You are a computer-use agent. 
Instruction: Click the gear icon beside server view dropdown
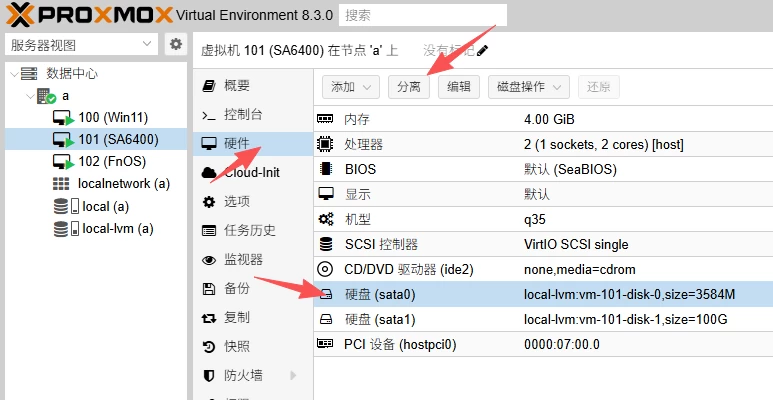coord(176,45)
